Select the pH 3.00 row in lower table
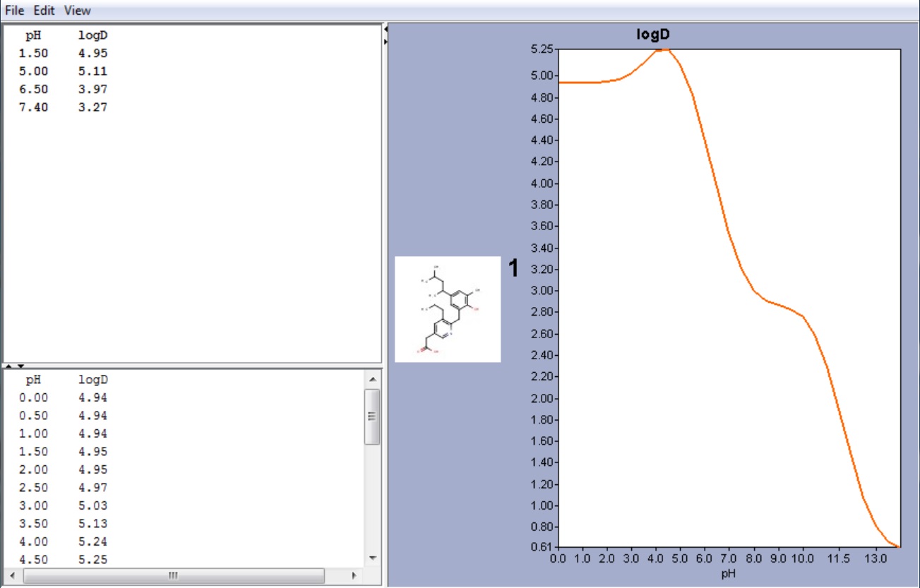Viewport: 920px width, 588px height. 64,505
